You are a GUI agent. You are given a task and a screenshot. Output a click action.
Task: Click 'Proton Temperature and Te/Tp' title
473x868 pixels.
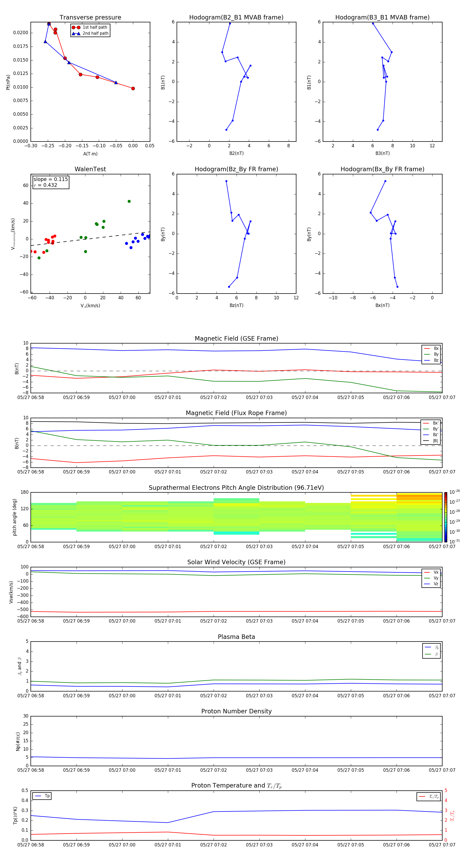236,786
